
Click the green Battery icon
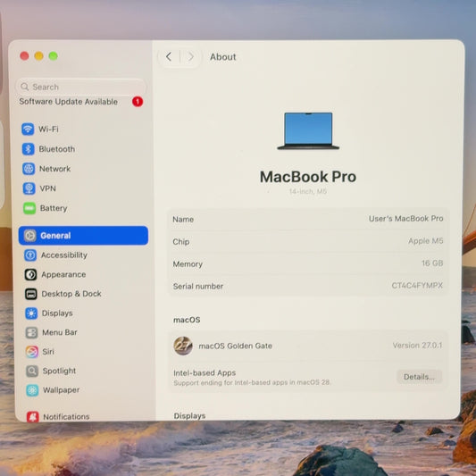[x=29, y=208]
